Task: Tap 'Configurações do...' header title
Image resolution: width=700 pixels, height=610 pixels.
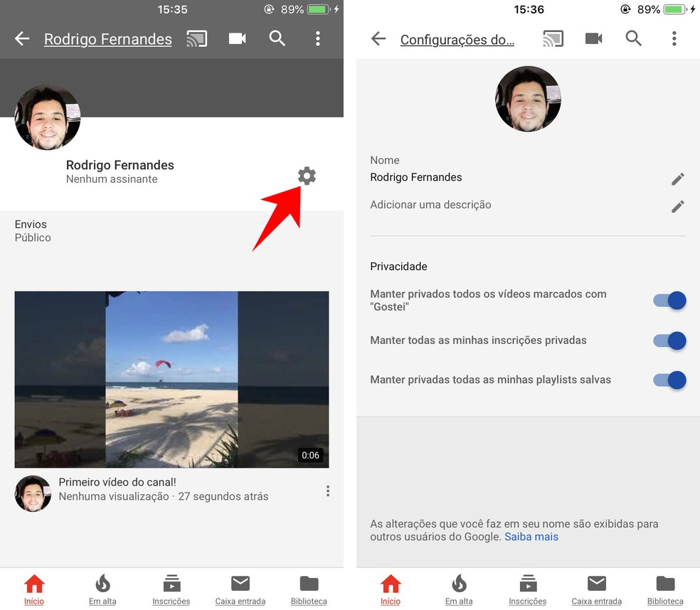Action: 457,40
